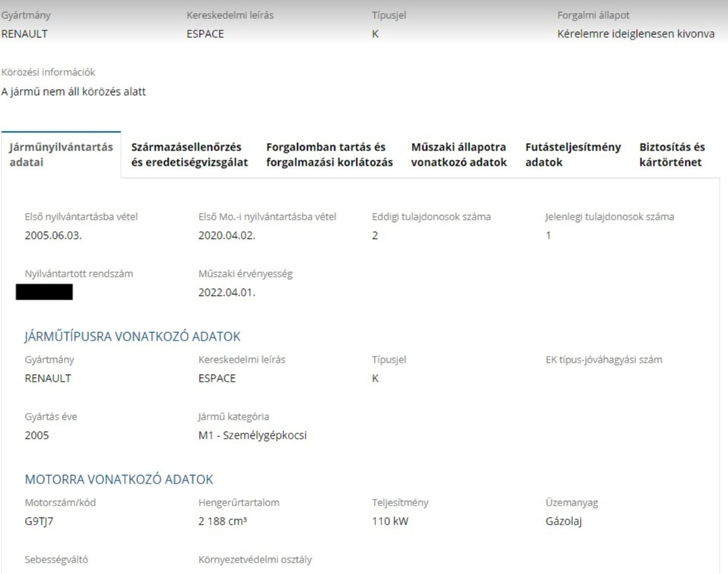Image resolution: width=728 pixels, height=574 pixels.
Task: Click the A jármű nem áll körözés alatt text
Action: [73, 92]
